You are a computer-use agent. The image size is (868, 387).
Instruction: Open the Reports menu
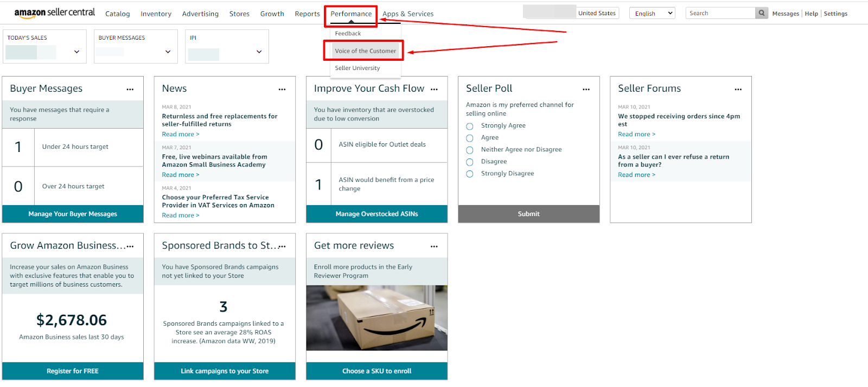pyautogui.click(x=308, y=14)
